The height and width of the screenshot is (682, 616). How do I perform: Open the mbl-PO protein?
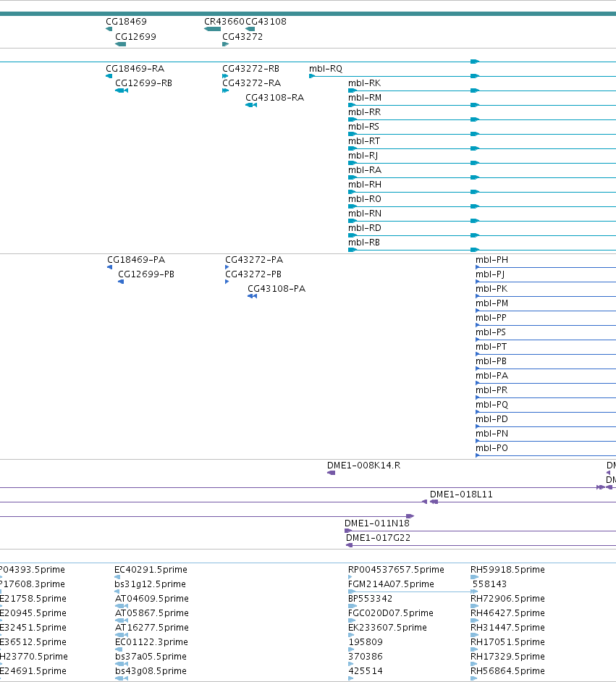[x=491, y=448]
